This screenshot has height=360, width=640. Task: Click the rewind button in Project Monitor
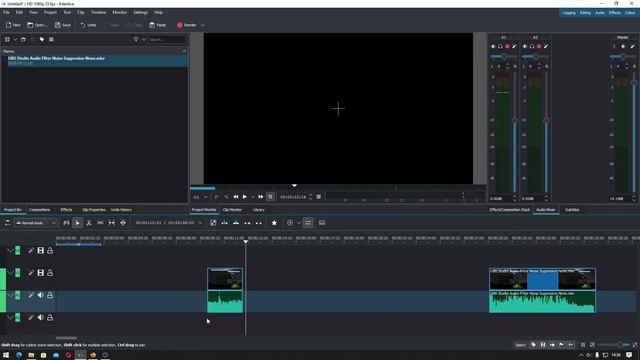pyautogui.click(x=236, y=197)
